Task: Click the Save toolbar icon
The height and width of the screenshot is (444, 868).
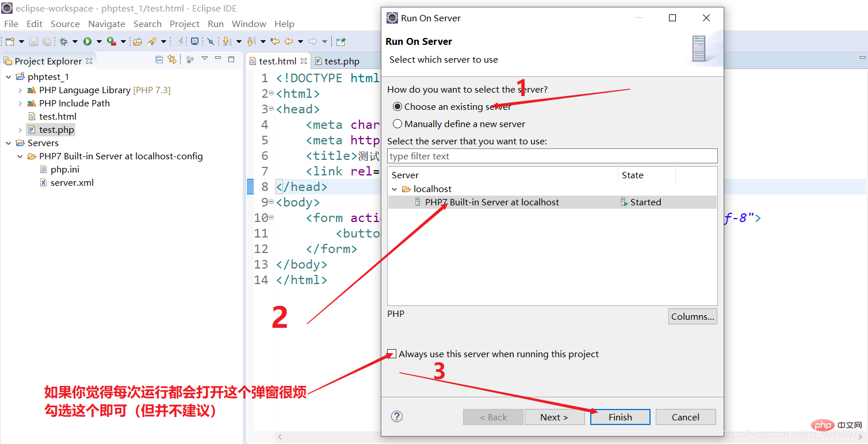Action: [33, 41]
